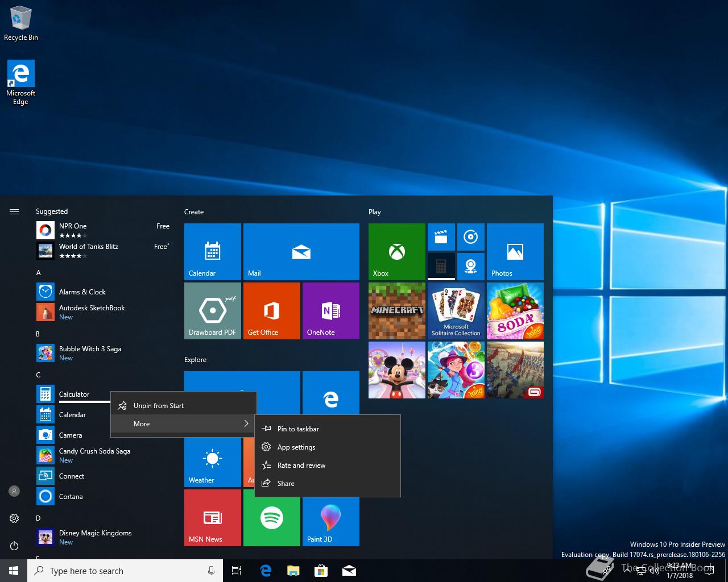Launch Edge from the taskbar
The width and height of the screenshot is (728, 582).
point(266,571)
